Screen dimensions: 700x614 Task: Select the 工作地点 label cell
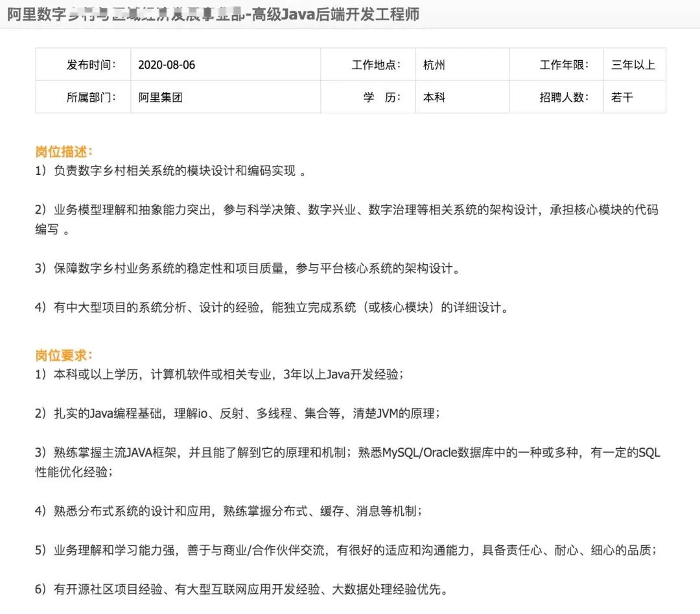click(x=368, y=65)
